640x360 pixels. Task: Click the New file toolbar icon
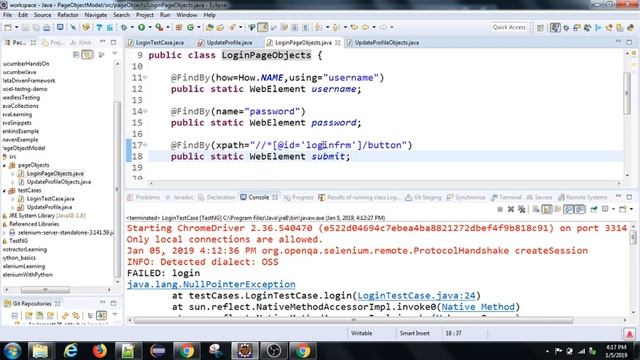click(x=8, y=27)
